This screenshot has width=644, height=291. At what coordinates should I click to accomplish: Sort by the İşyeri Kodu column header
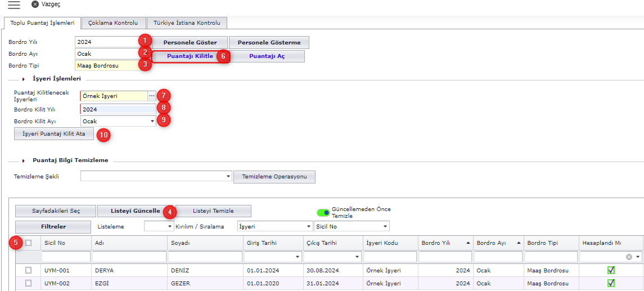tap(390, 243)
